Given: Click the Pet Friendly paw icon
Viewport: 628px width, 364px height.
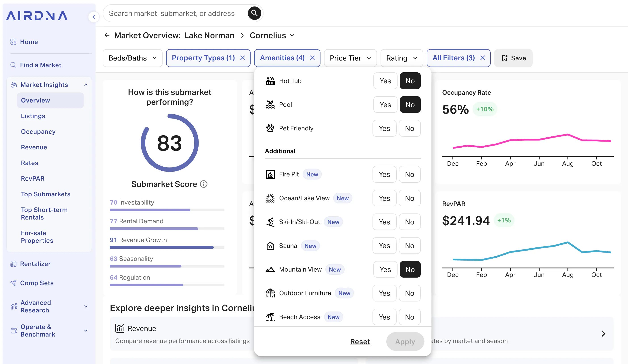Looking at the screenshot, I should point(270,128).
